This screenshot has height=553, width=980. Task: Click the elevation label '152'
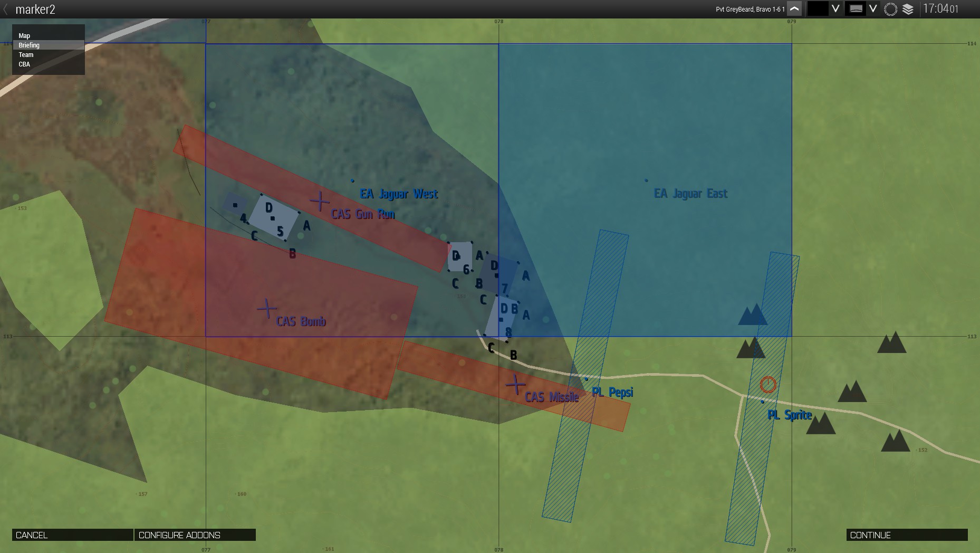pyautogui.click(x=923, y=450)
